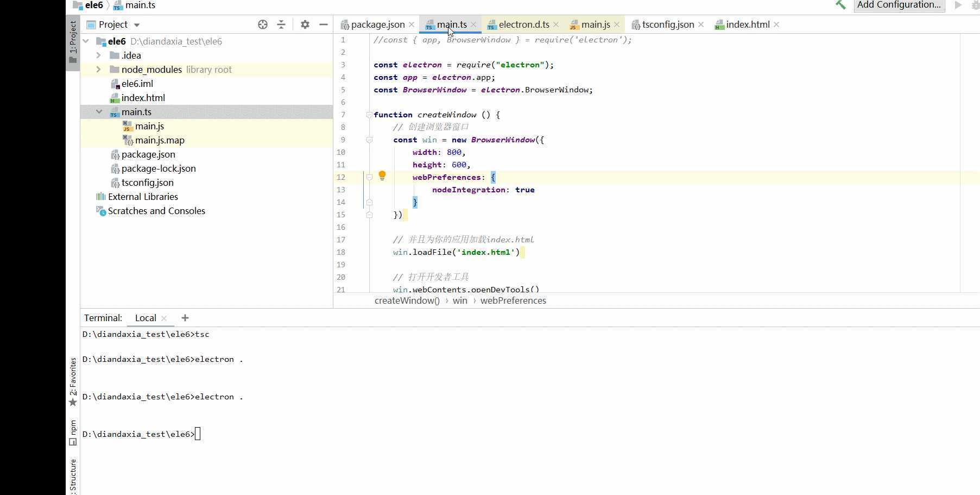980x495 pixels.
Task: Collapse the main.ts file node
Action: tap(99, 112)
